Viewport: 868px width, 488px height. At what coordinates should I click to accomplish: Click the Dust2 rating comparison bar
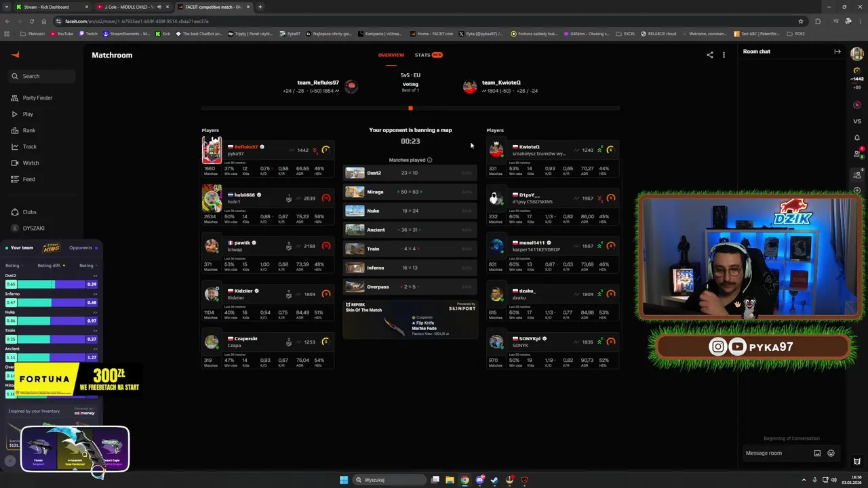point(52,284)
